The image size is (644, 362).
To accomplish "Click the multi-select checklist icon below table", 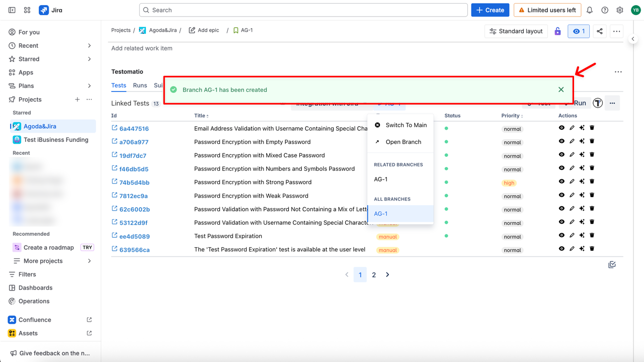I will 612,264.
